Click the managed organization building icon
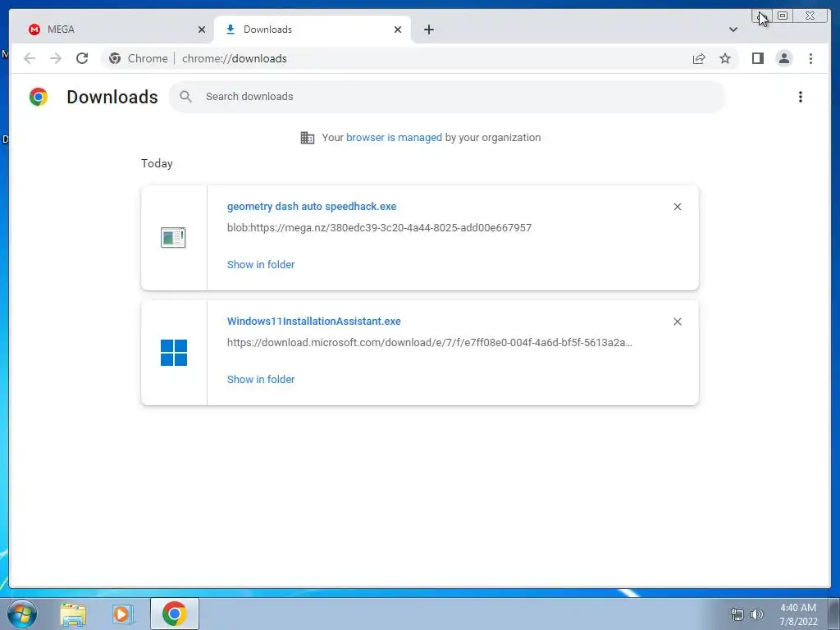This screenshot has height=630, width=840. [308, 138]
